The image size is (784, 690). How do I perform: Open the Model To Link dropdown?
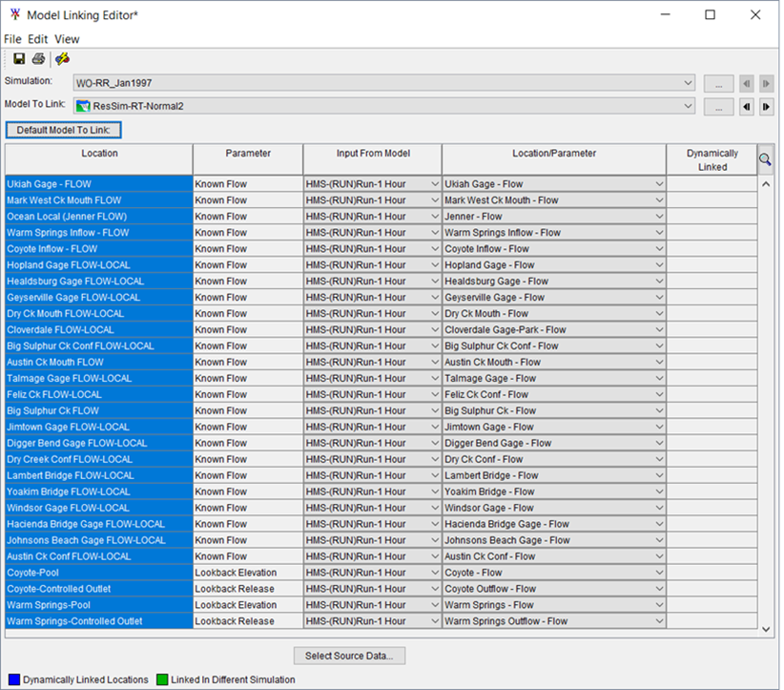689,106
